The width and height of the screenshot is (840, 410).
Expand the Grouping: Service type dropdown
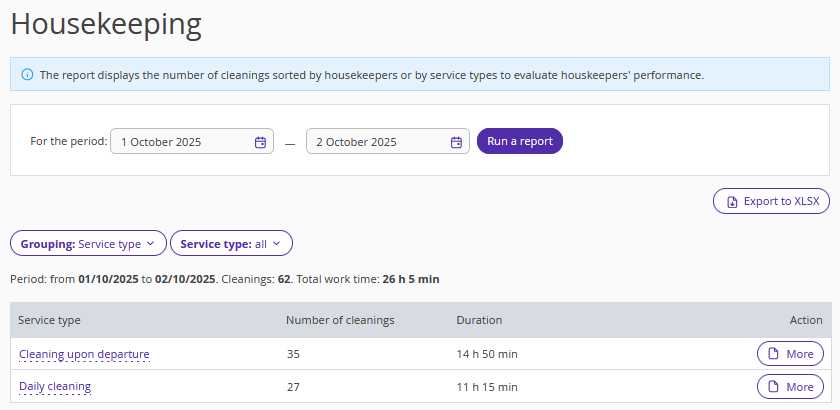coord(87,243)
